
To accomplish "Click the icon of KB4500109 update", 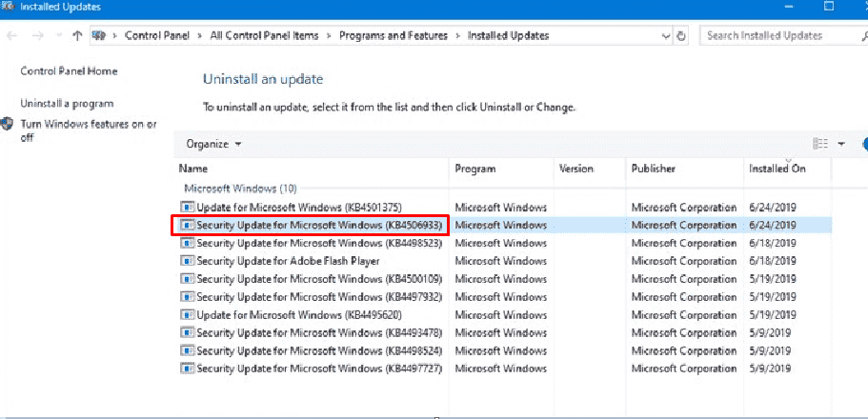I will pos(189,279).
